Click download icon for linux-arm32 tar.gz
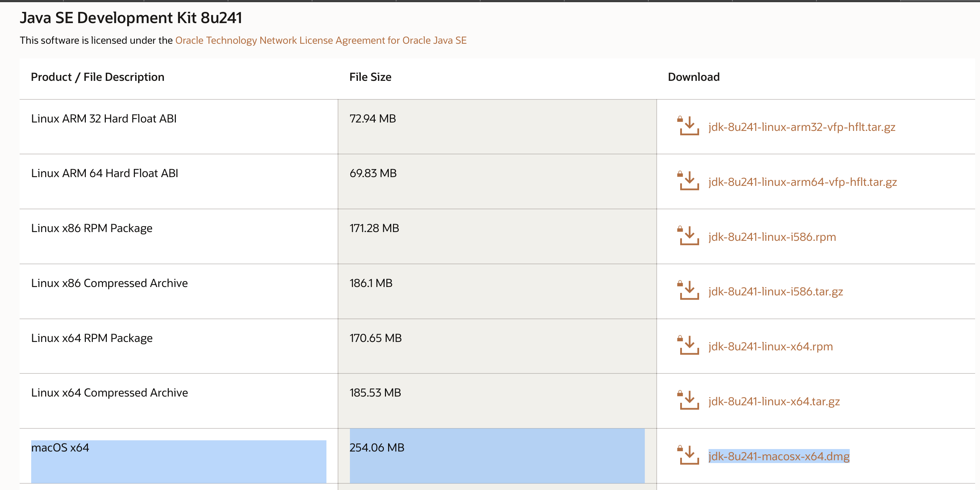Screen dimensions: 980x490 (689, 126)
